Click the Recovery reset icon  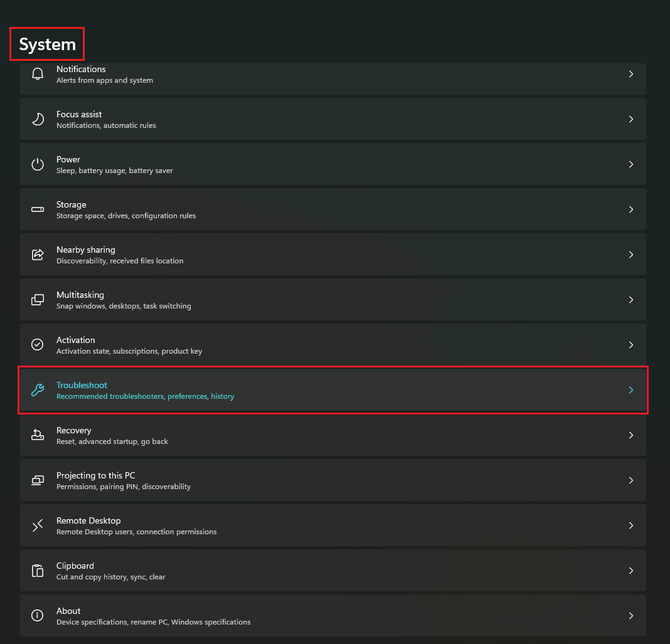(38, 435)
